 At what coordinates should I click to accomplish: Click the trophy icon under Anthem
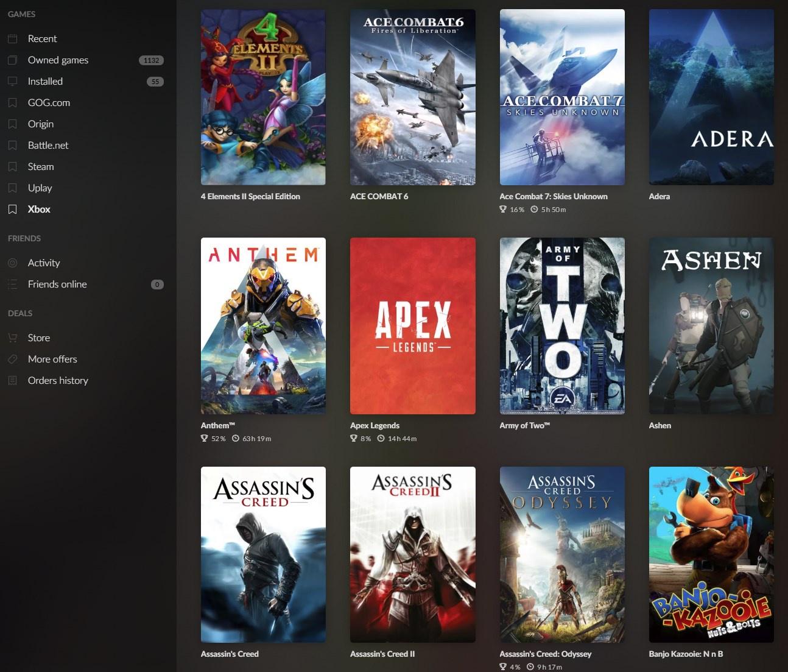point(205,439)
